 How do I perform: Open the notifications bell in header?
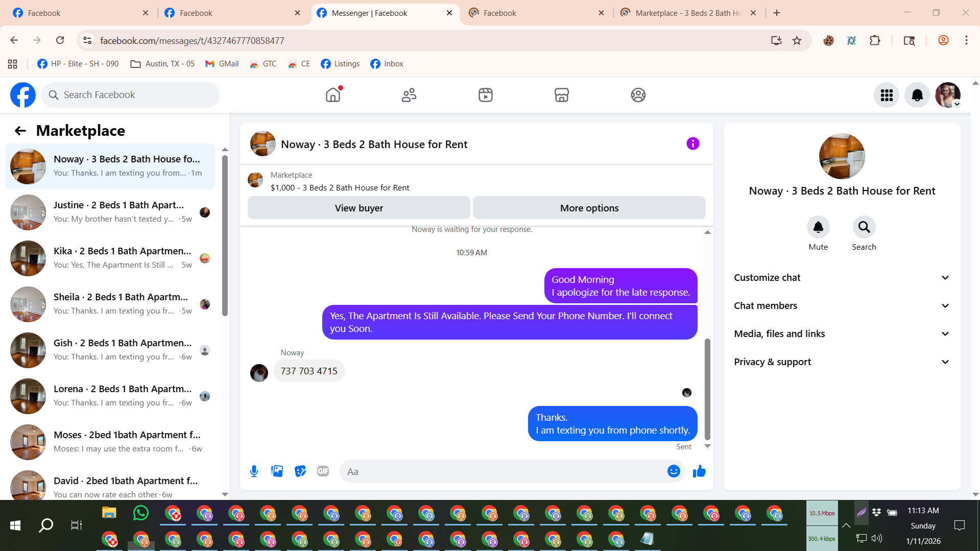917,95
